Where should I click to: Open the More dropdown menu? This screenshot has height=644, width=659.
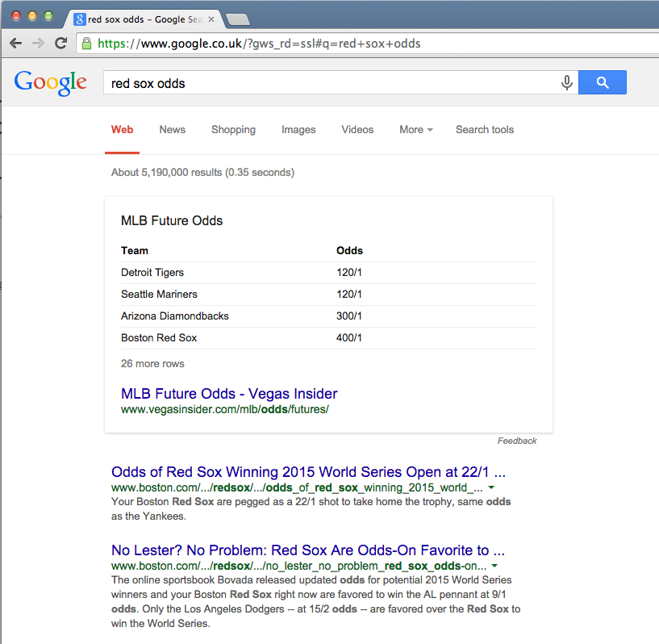416,129
